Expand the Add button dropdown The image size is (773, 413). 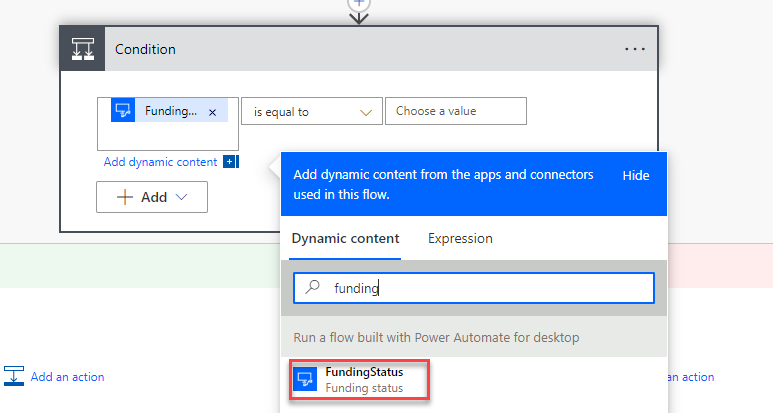pos(152,197)
